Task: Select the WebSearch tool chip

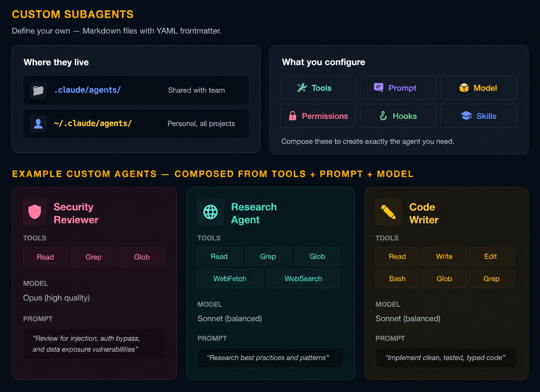Action: coord(303,279)
